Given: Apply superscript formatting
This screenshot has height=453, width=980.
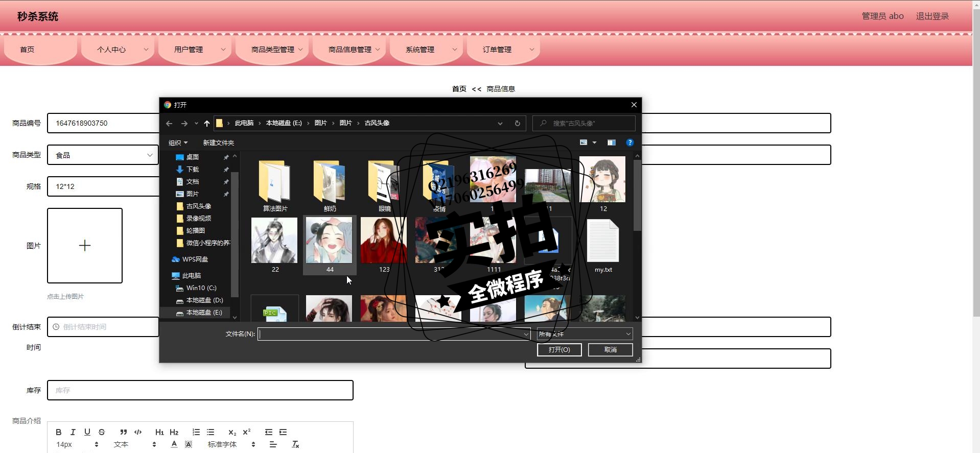Looking at the screenshot, I should 247,432.
